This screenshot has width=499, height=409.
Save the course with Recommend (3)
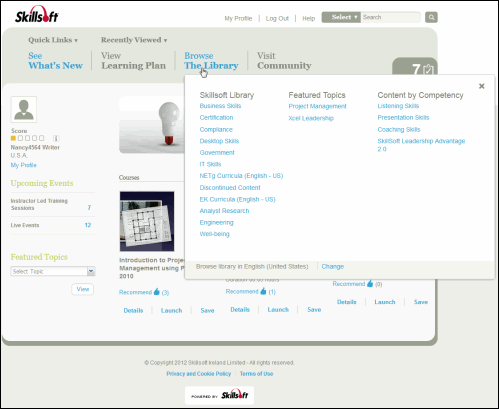tap(207, 310)
